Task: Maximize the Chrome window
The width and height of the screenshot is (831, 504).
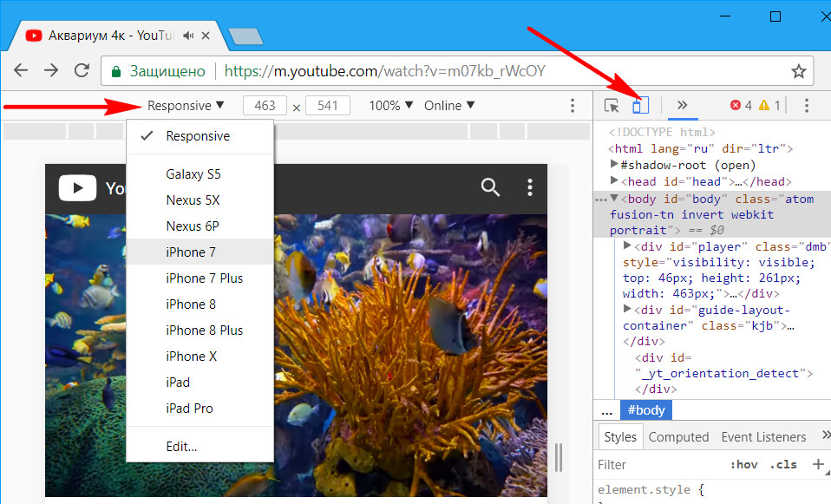Action: (775, 16)
